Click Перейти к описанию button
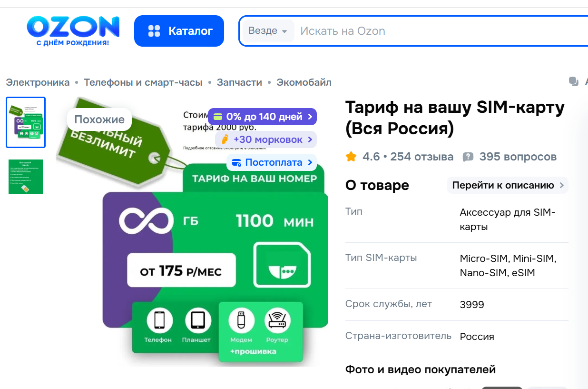 (x=508, y=185)
